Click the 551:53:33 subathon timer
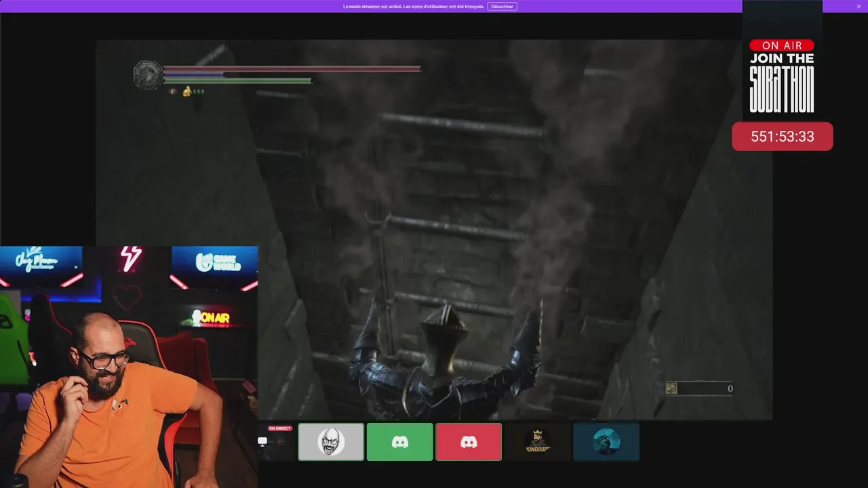The width and height of the screenshot is (868, 488). tap(783, 136)
